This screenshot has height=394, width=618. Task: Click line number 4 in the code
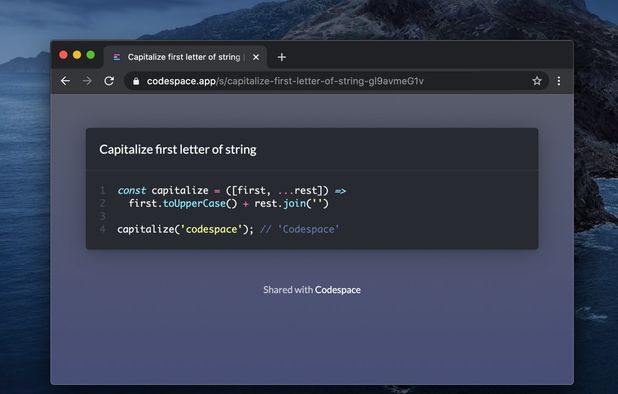point(102,229)
